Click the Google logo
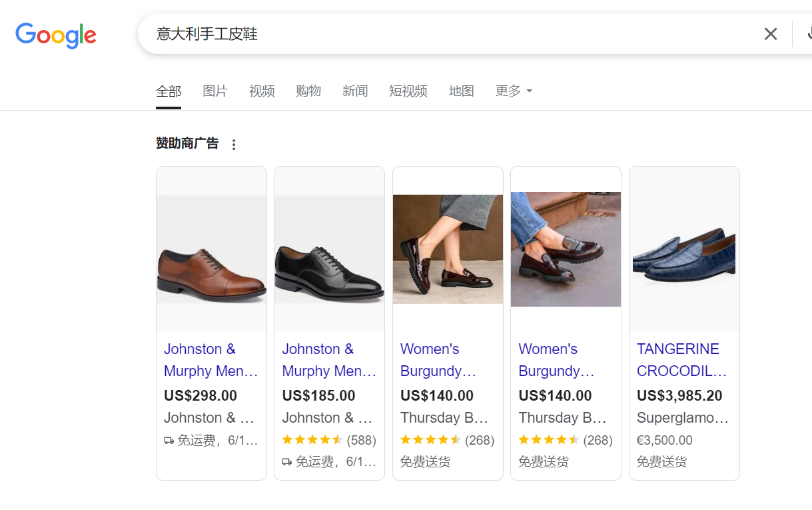The height and width of the screenshot is (510, 812). [x=56, y=35]
